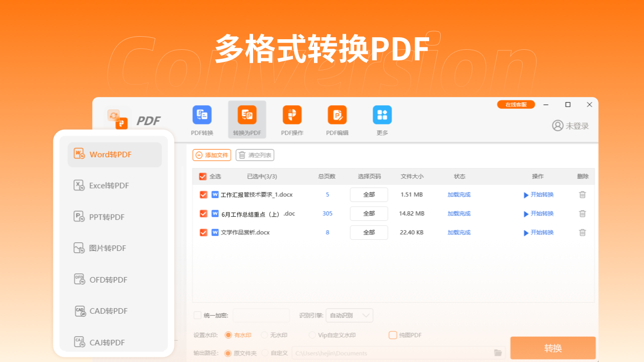
Task: Click file size 22.40 KB
Action: tap(412, 232)
